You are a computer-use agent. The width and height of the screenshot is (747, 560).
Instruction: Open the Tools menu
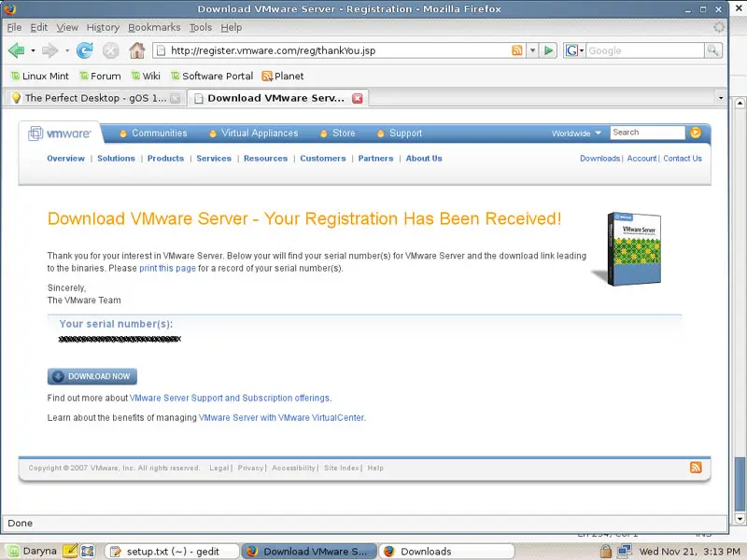[201, 28]
